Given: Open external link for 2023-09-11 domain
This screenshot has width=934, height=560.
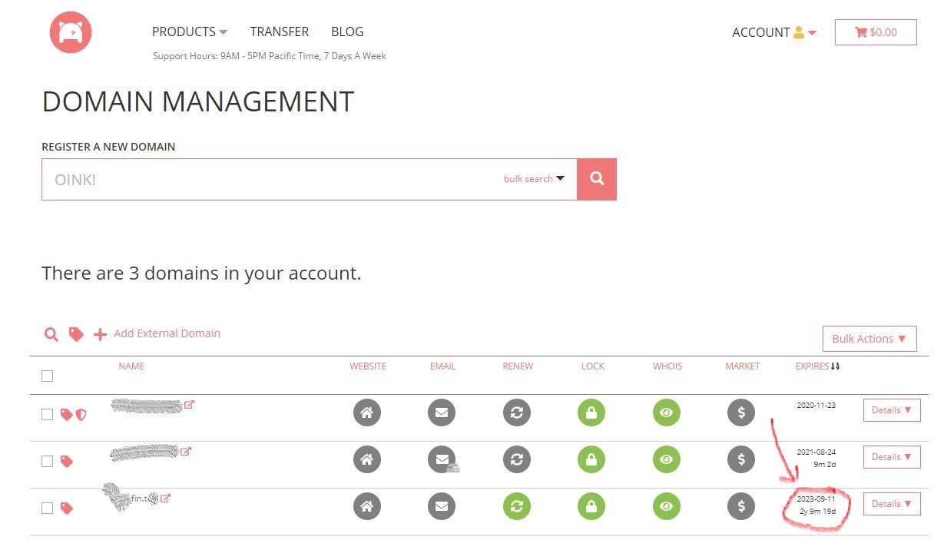Looking at the screenshot, I should click(165, 498).
